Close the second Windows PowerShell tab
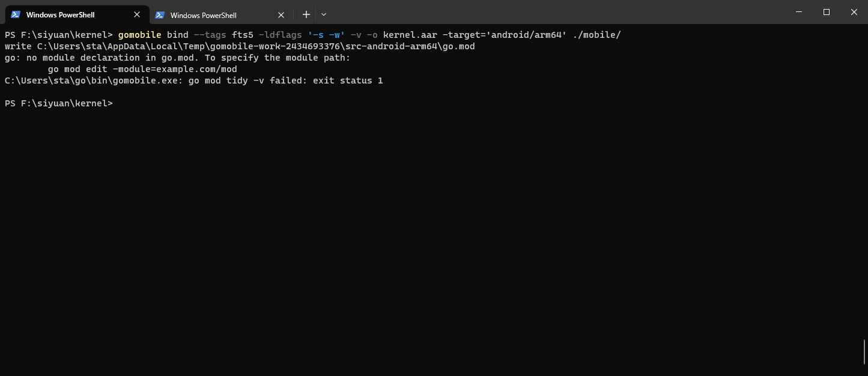The image size is (868, 376). coord(281,14)
